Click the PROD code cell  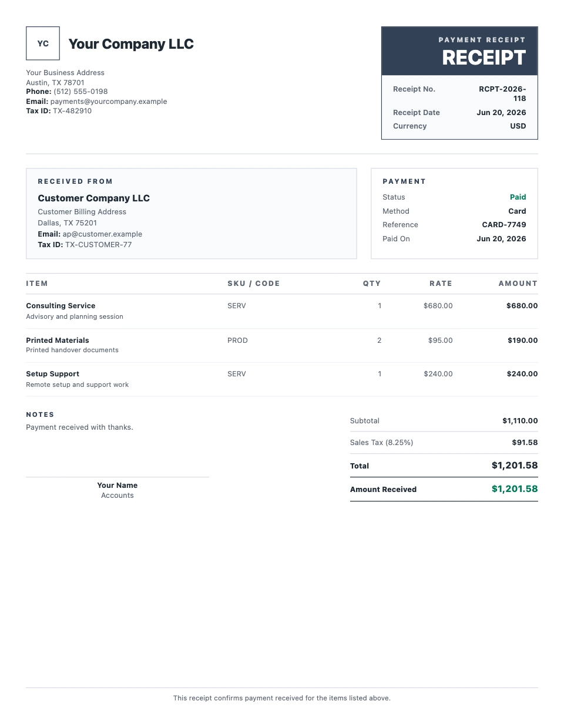[x=237, y=341]
